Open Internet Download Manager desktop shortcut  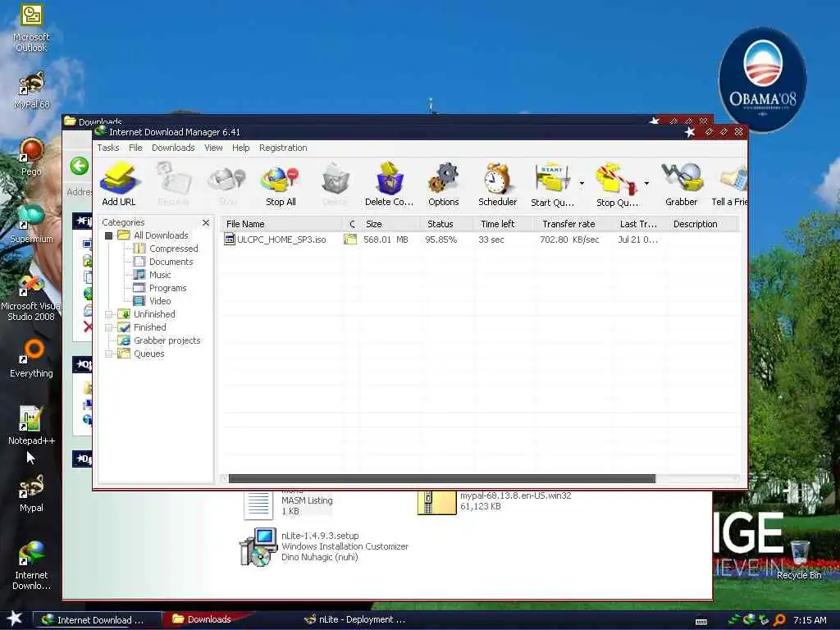click(x=31, y=566)
